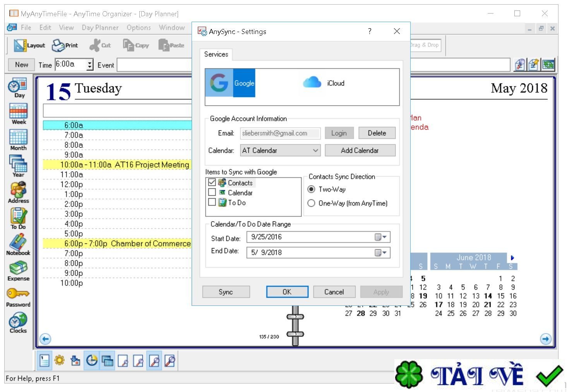Select June 21 in the mini calendar
The height and width of the screenshot is (392, 567).
click(488, 305)
